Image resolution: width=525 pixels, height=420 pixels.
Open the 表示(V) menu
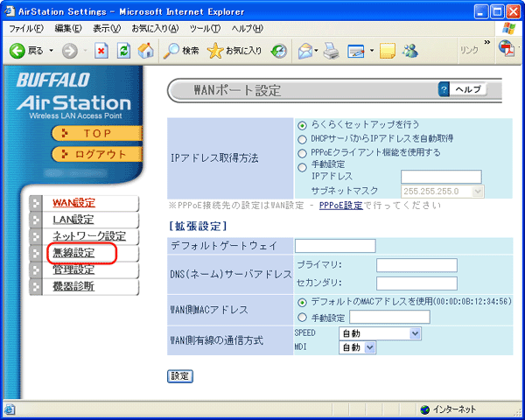(x=107, y=29)
